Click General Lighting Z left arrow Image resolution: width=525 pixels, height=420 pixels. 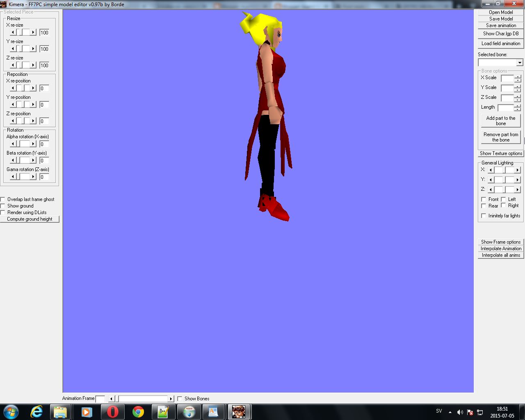click(491, 189)
